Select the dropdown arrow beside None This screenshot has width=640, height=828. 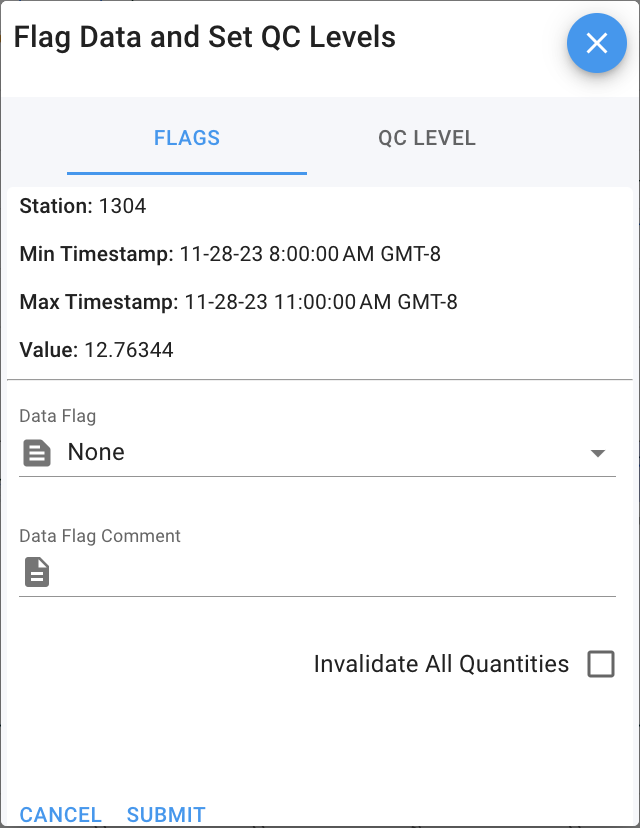pyautogui.click(x=598, y=452)
